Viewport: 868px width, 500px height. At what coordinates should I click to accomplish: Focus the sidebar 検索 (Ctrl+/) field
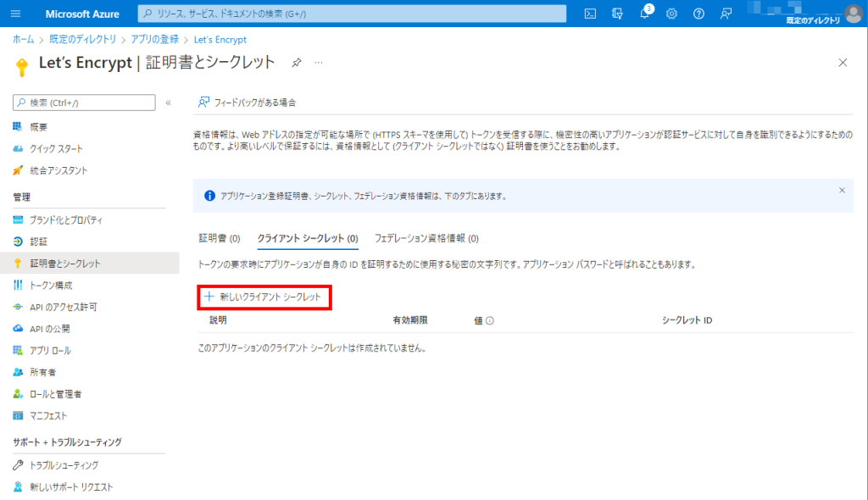pyautogui.click(x=84, y=103)
